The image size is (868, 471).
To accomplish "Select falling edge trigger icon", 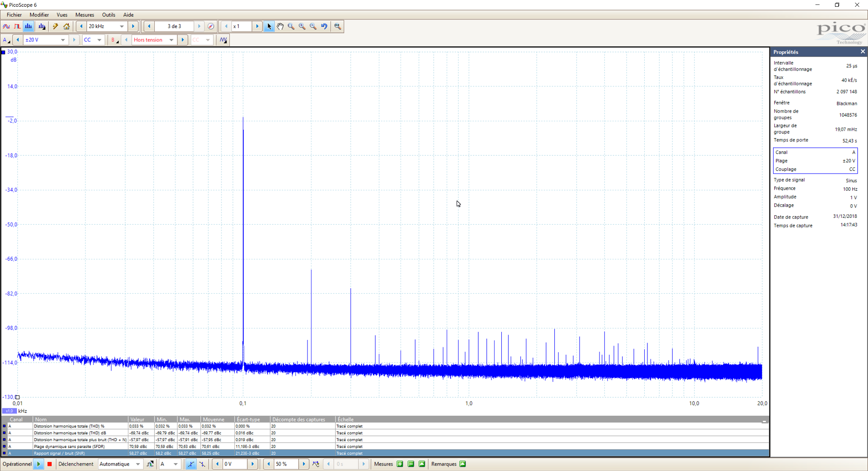I will 202,464.
